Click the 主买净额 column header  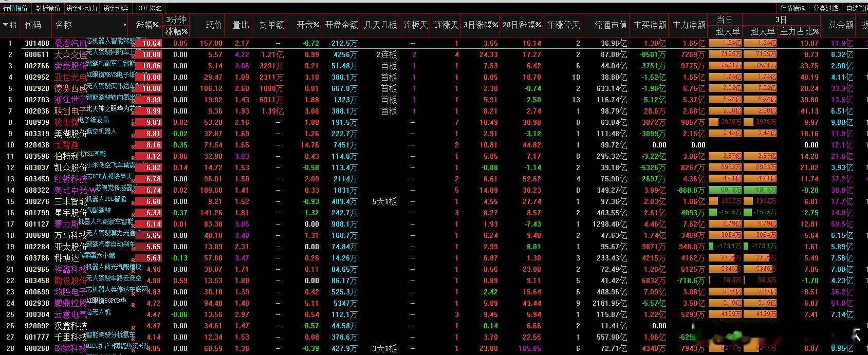pos(650,25)
